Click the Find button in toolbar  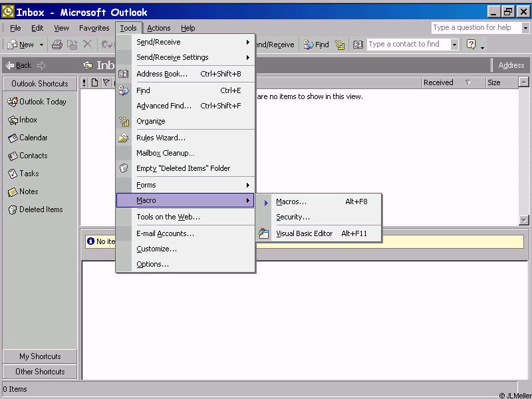click(317, 45)
